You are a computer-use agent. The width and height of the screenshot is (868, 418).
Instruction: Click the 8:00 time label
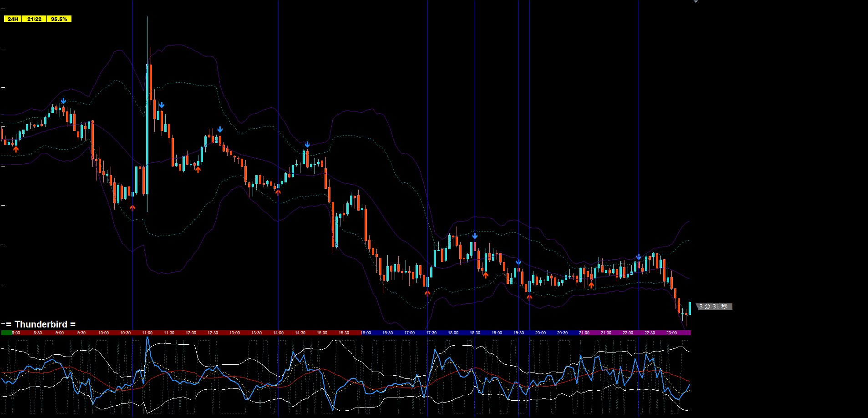pos(16,333)
